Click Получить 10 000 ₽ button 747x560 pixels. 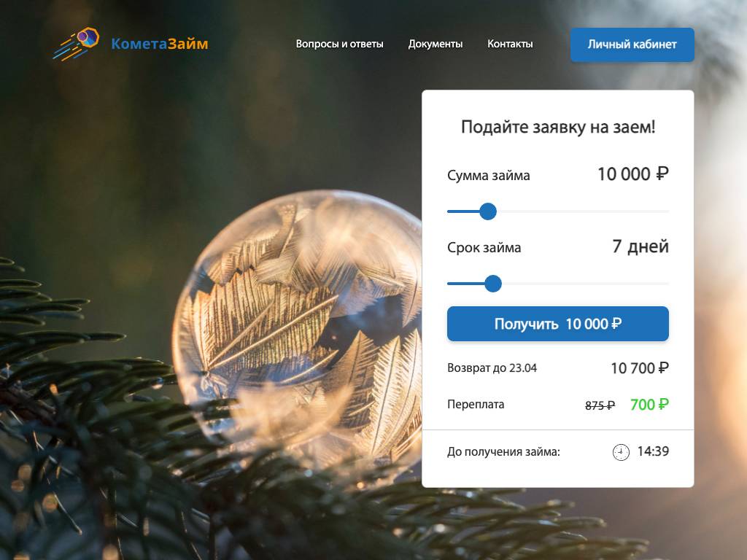click(x=557, y=324)
